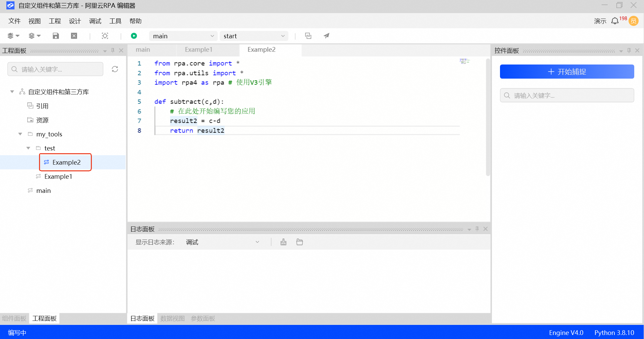Open the 调试 menu
Viewport: 644px width, 339px height.
(95, 21)
